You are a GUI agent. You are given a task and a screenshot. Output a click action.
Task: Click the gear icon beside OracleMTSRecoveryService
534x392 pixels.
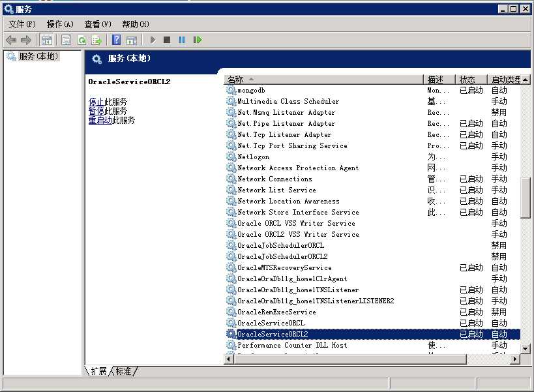coord(231,267)
